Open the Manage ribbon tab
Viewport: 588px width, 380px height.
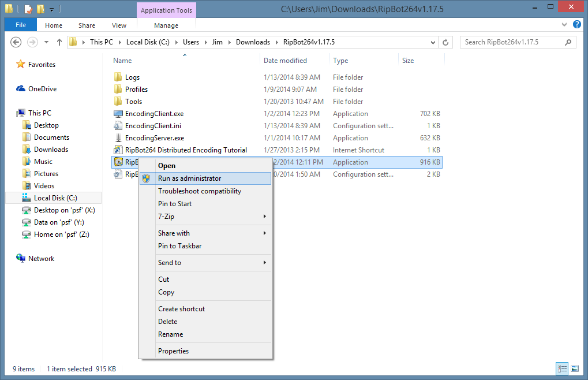point(166,25)
